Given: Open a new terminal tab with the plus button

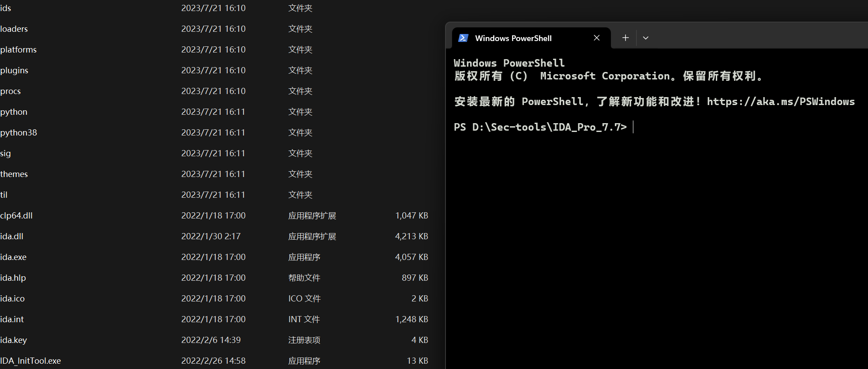Looking at the screenshot, I should (625, 38).
